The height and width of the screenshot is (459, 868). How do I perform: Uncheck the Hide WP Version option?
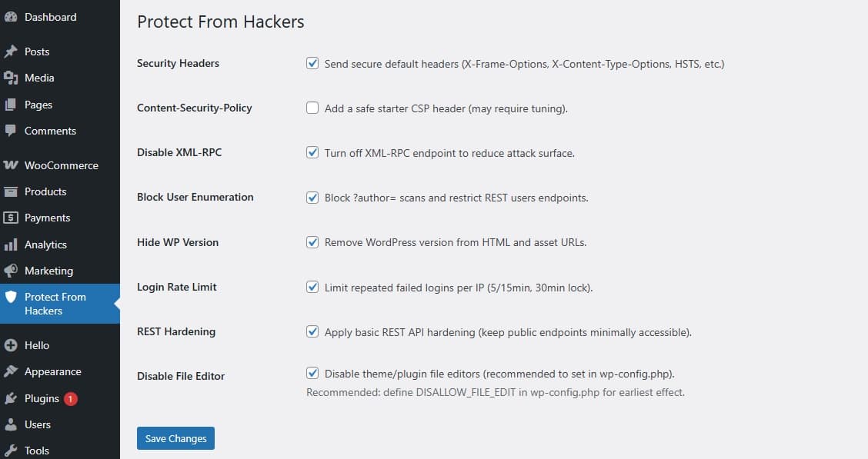pos(312,242)
